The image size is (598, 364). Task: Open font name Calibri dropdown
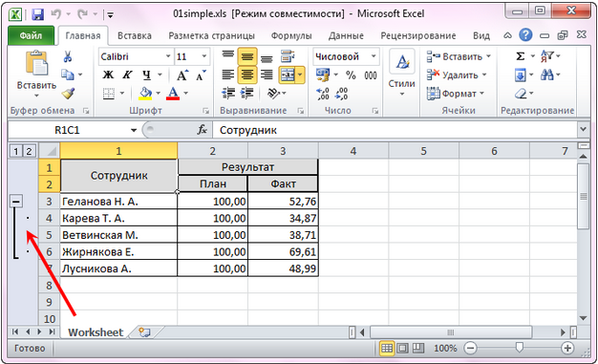coord(168,57)
